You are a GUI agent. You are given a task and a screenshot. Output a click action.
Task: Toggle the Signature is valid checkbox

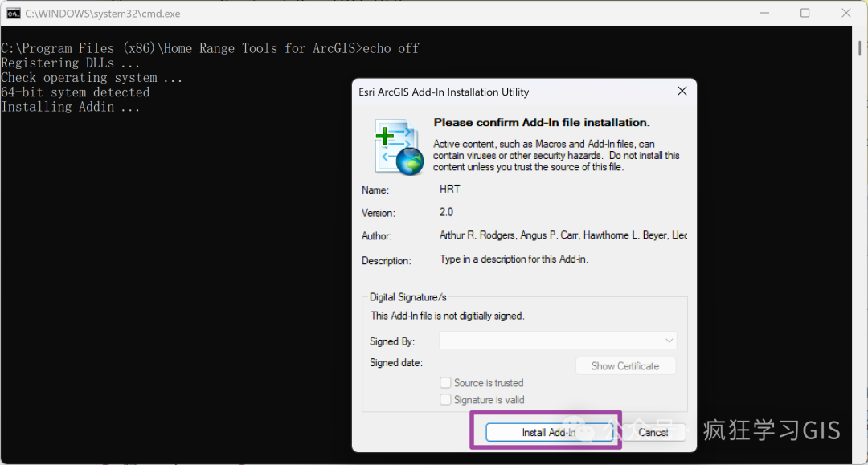445,399
